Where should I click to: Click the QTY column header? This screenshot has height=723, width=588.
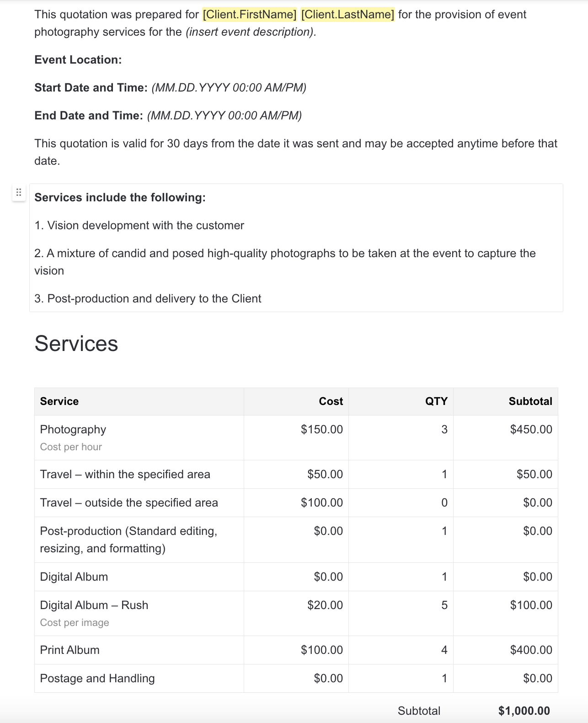click(x=436, y=401)
